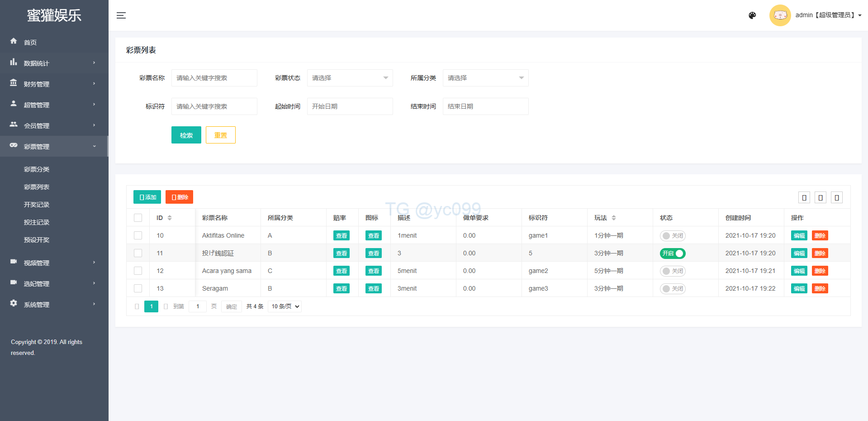Open the 10 条/页 page size selector
The height and width of the screenshot is (421, 868).
pos(285,306)
